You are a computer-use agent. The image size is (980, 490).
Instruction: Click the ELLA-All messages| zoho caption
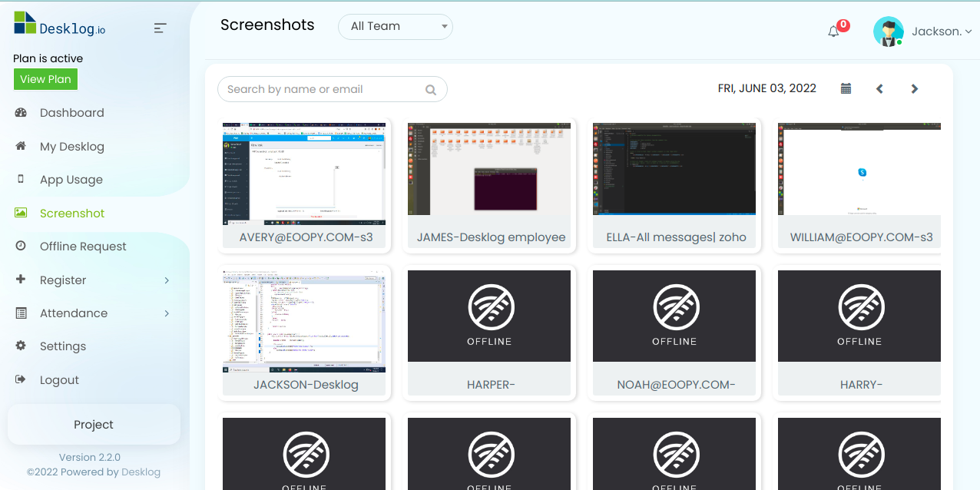click(x=677, y=237)
